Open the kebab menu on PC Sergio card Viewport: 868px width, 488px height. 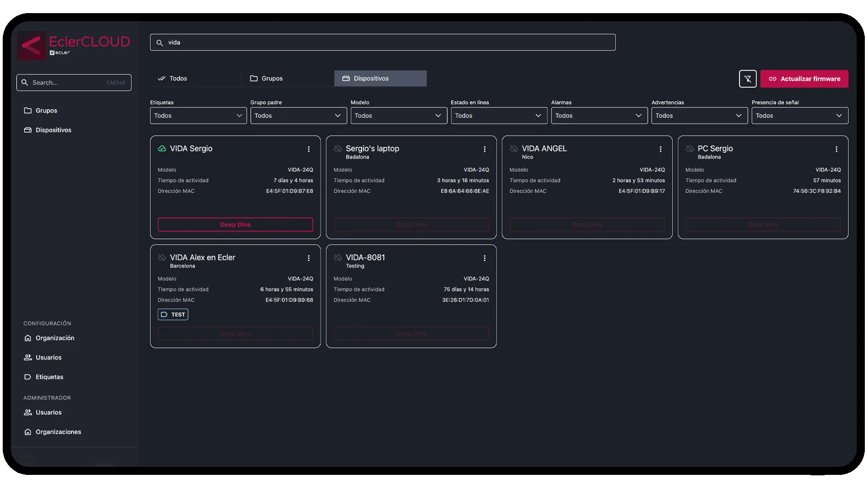click(x=836, y=149)
